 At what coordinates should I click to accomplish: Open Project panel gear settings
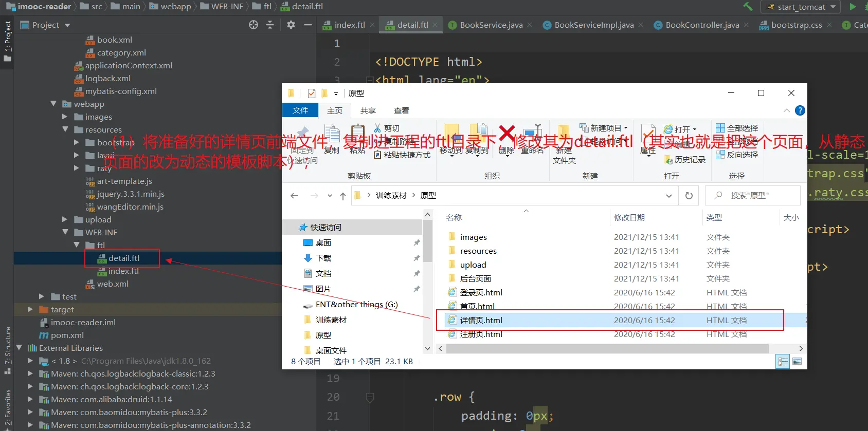point(291,25)
